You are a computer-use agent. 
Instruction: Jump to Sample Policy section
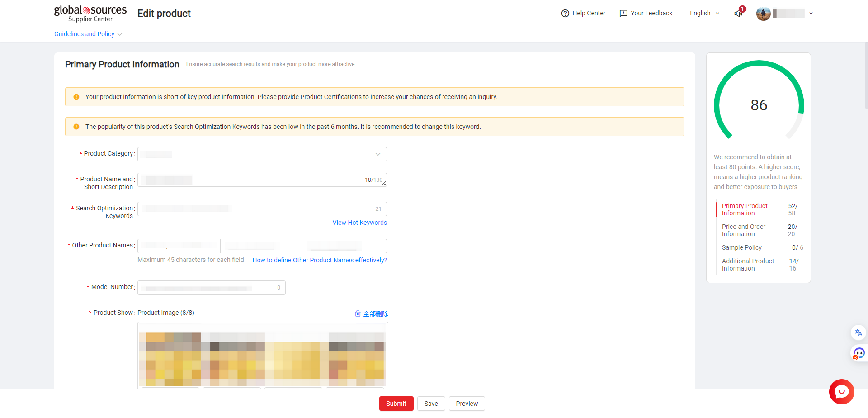(x=741, y=247)
